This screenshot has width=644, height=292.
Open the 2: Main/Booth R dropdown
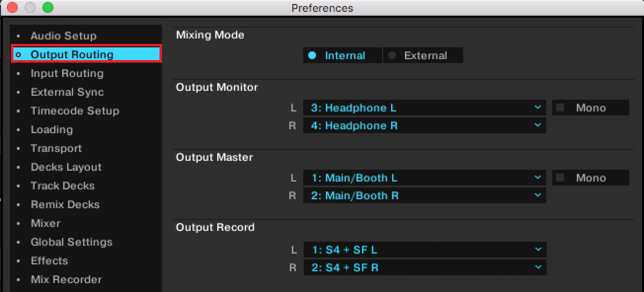[424, 196]
